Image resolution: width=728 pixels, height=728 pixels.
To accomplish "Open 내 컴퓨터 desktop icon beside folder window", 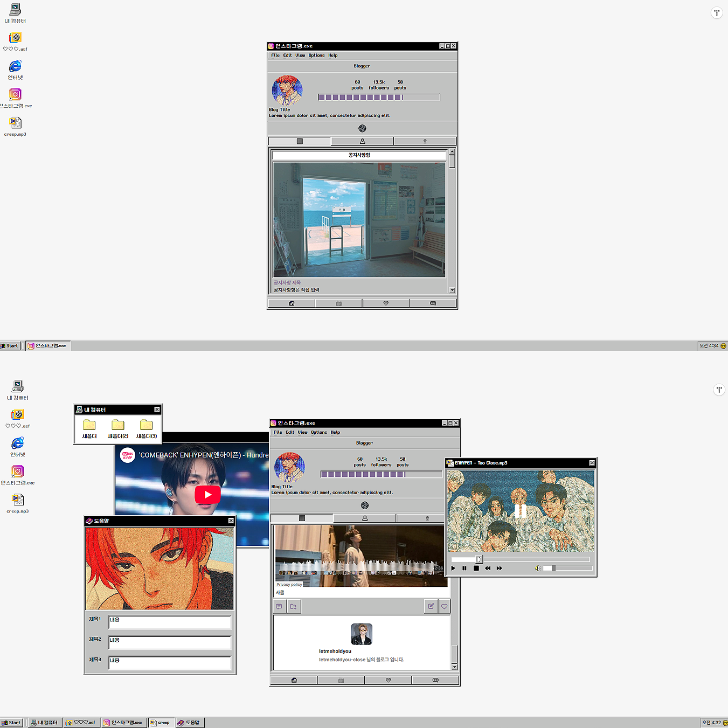I will [18, 390].
